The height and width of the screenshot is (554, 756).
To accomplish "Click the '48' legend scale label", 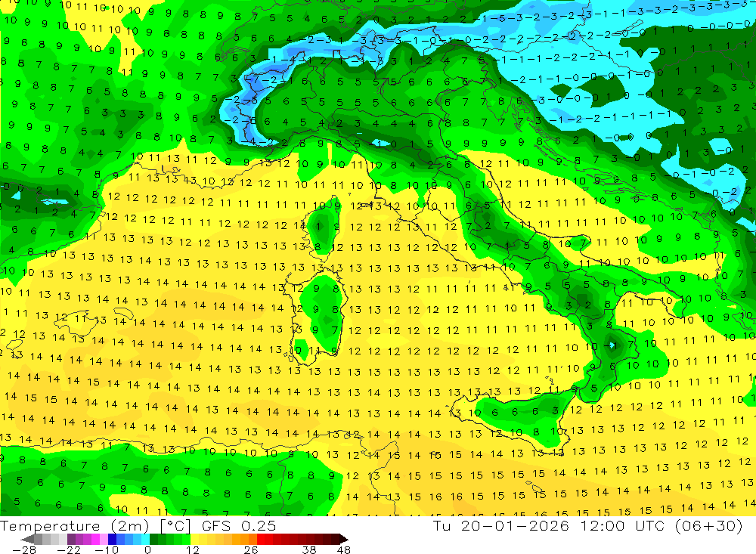I will (344, 549).
